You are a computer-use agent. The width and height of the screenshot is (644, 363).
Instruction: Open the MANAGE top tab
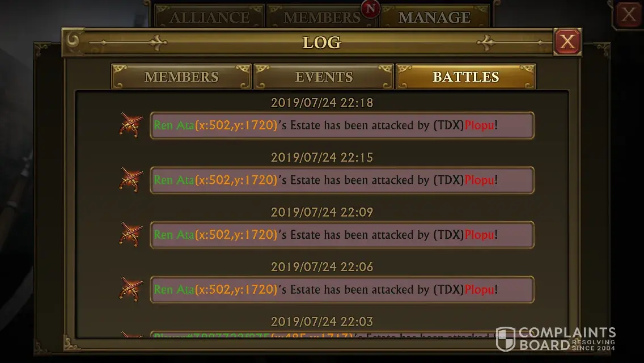coord(435,17)
